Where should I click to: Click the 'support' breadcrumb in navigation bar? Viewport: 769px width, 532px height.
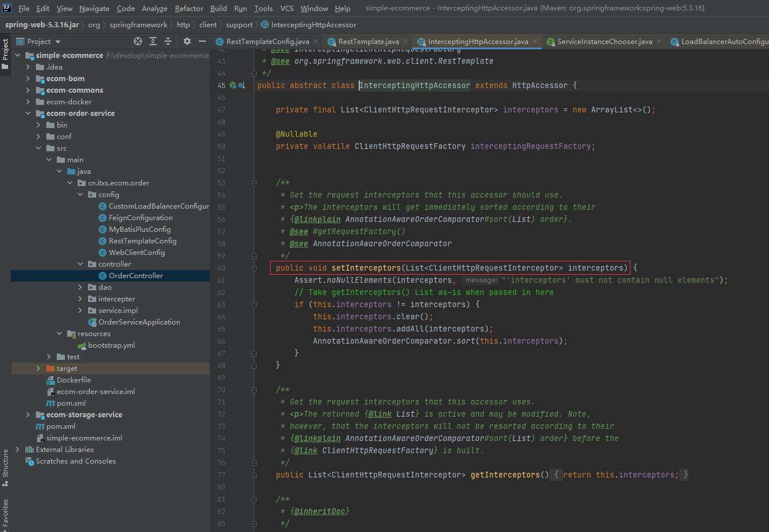(x=239, y=25)
